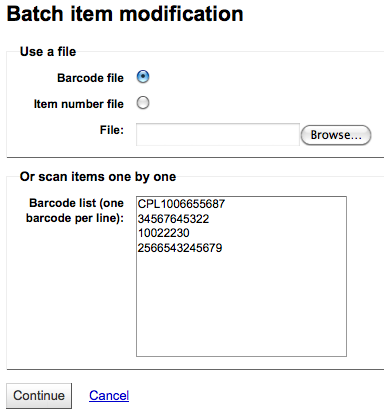This screenshot has height=415, width=384.
Task: Place cursor on barcode CPL1006655687 line
Action: coord(181,204)
